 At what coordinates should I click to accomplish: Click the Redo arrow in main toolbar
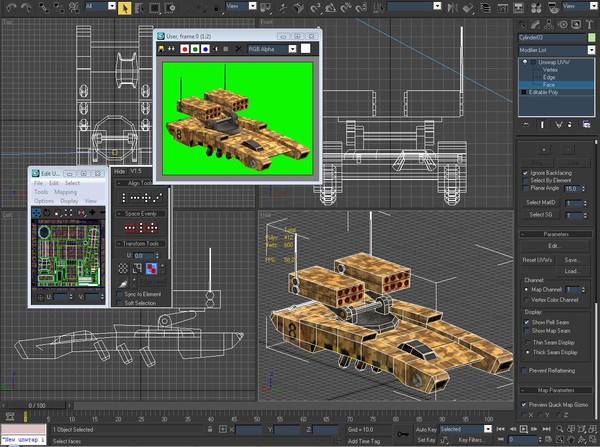(x=26, y=7)
